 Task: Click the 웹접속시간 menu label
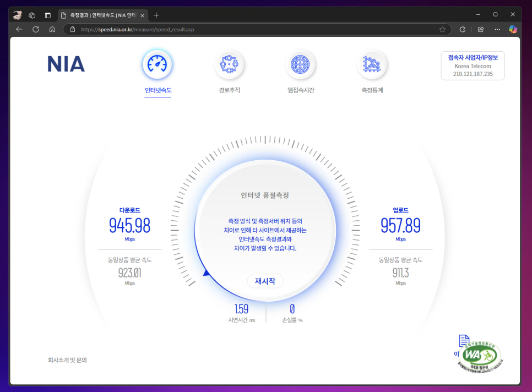301,90
